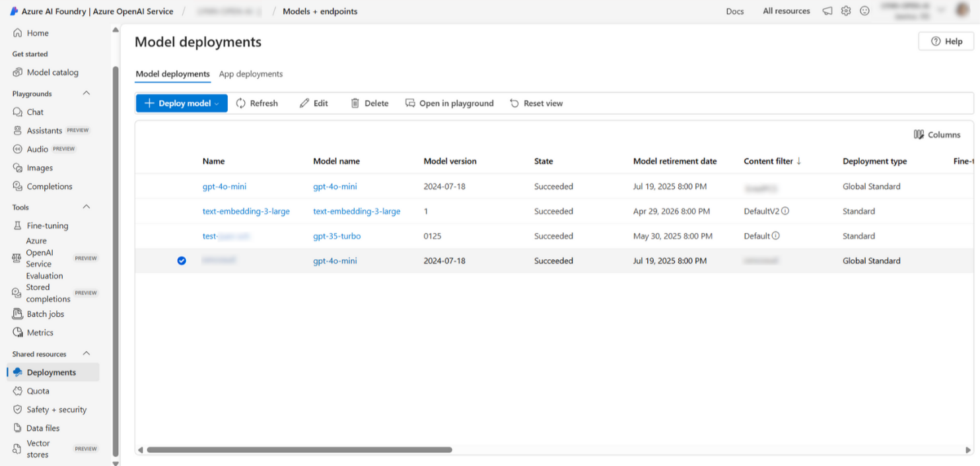Click the Refresh toolbar button
Image resolution: width=980 pixels, height=466 pixels.
coord(257,104)
